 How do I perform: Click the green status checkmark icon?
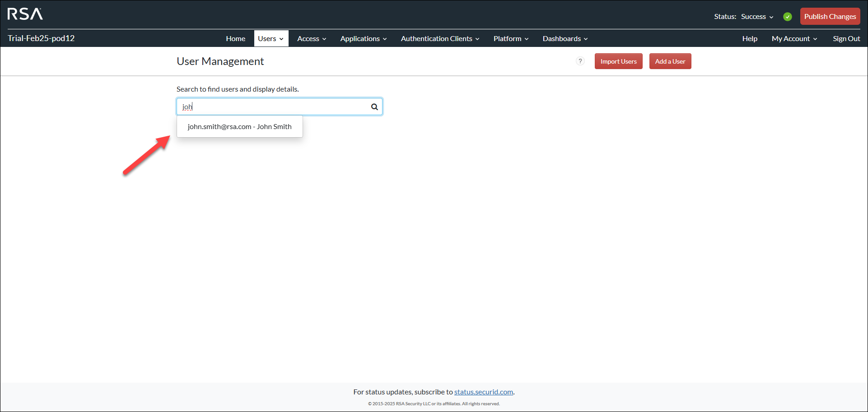[788, 17]
